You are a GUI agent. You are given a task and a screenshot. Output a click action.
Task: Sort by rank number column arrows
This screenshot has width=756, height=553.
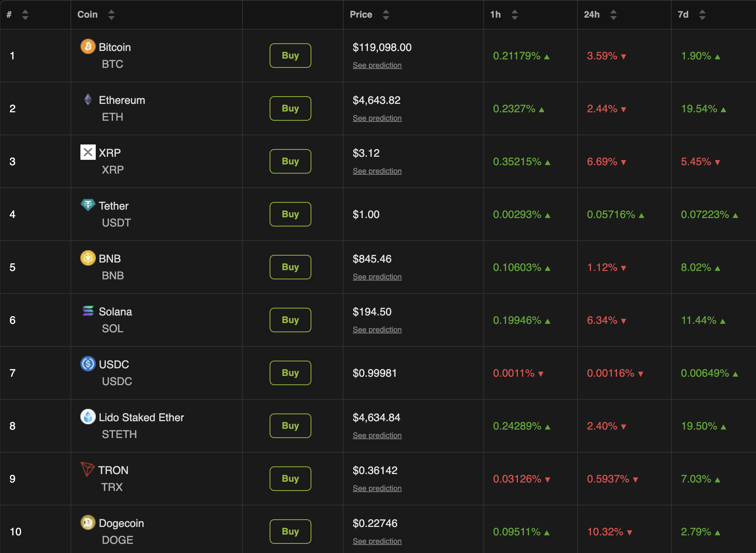(x=25, y=15)
